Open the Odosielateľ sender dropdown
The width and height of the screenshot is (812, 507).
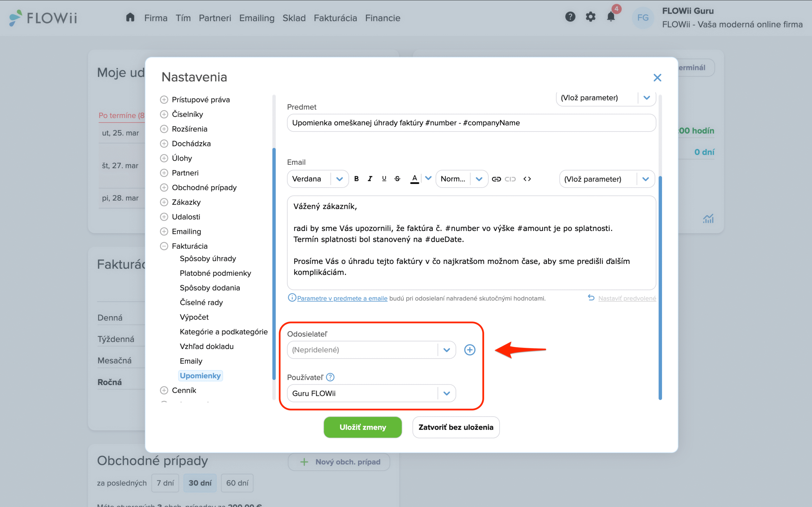pyautogui.click(x=446, y=350)
